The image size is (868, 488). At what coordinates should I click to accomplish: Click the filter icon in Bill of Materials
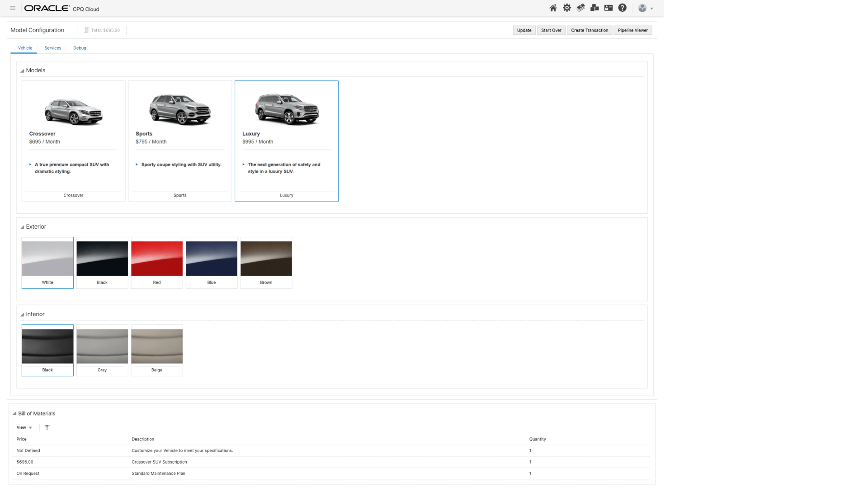(47, 427)
